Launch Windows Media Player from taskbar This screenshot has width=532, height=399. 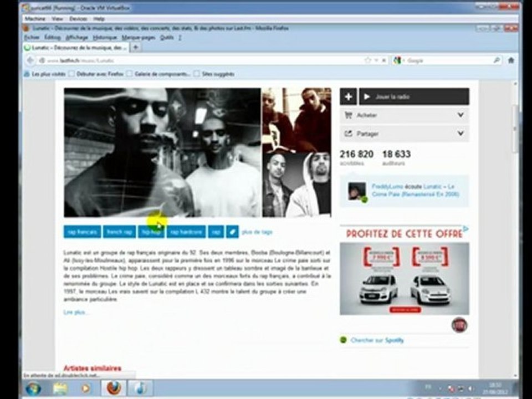point(85,388)
